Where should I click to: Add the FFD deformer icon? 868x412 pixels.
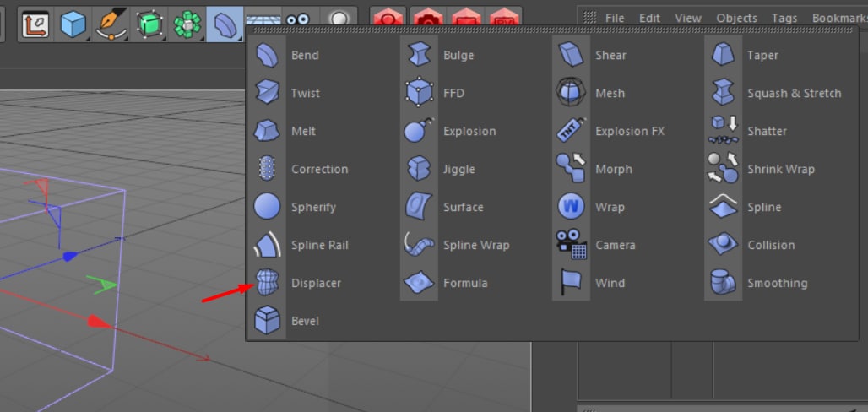click(x=419, y=93)
